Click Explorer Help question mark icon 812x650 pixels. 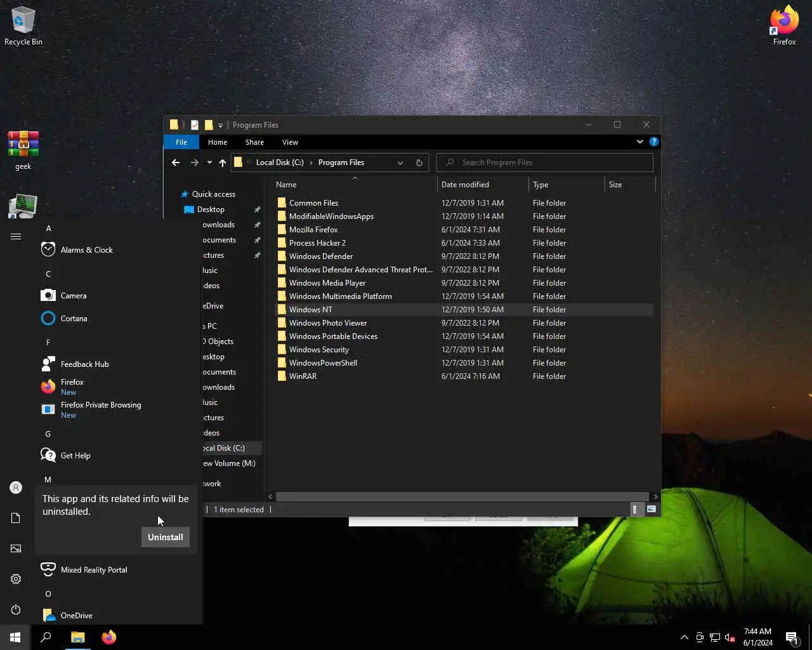click(654, 142)
